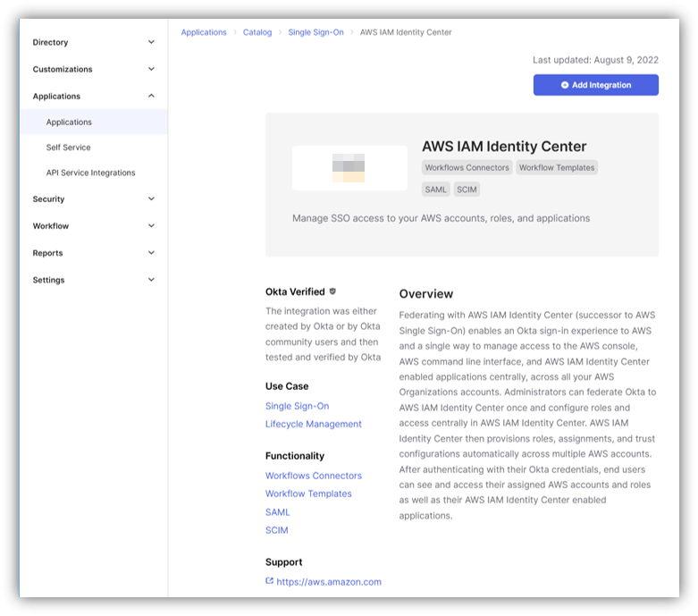
Task: Click the Use Case heading
Action: click(287, 386)
